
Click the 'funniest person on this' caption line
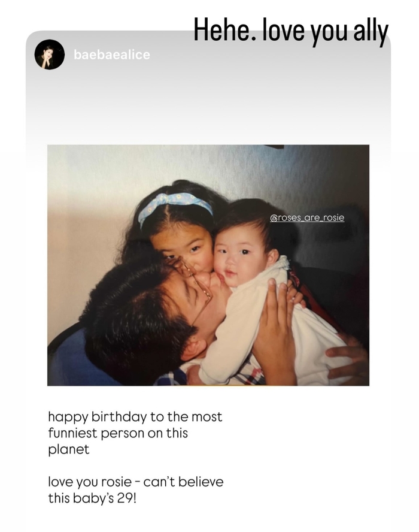click(x=118, y=433)
